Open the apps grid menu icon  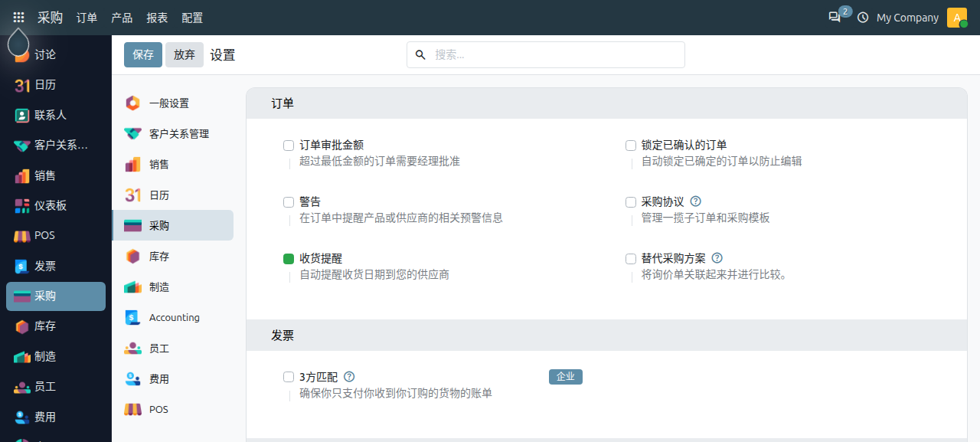(x=18, y=17)
